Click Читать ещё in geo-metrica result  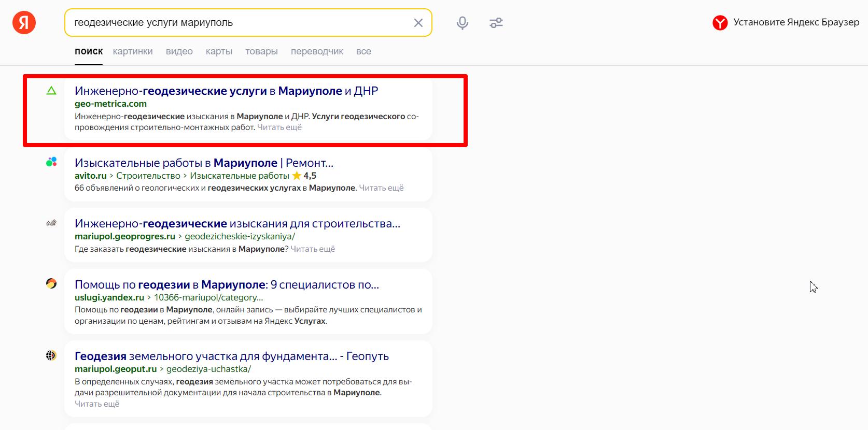pyautogui.click(x=279, y=127)
